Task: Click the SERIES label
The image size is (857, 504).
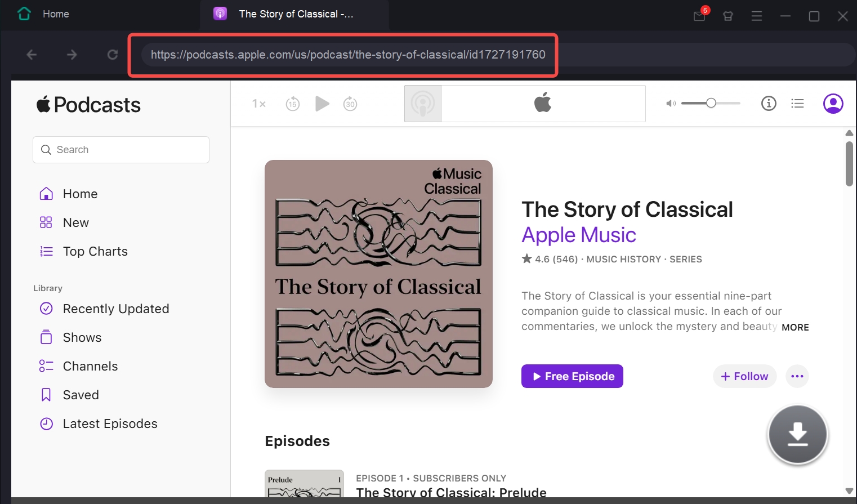Action: click(x=686, y=259)
